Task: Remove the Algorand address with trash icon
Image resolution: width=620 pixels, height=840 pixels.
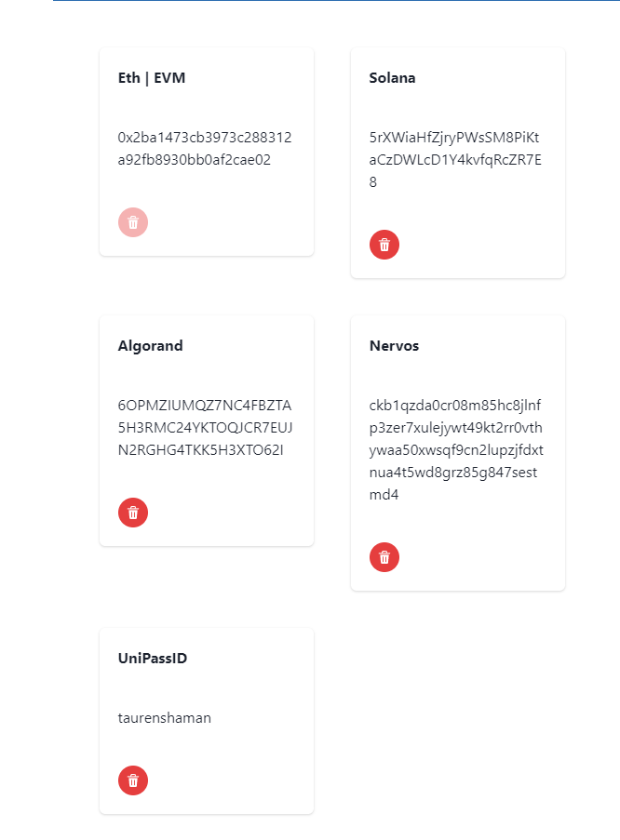Action: click(x=133, y=513)
